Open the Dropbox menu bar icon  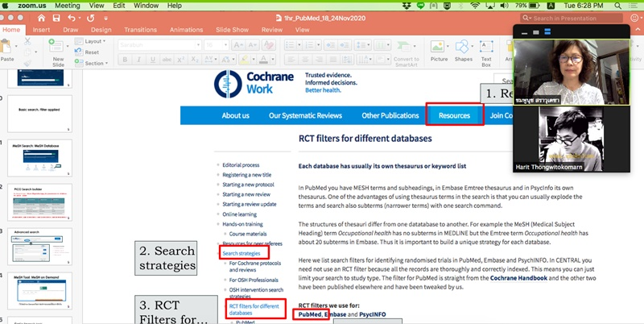point(407,6)
